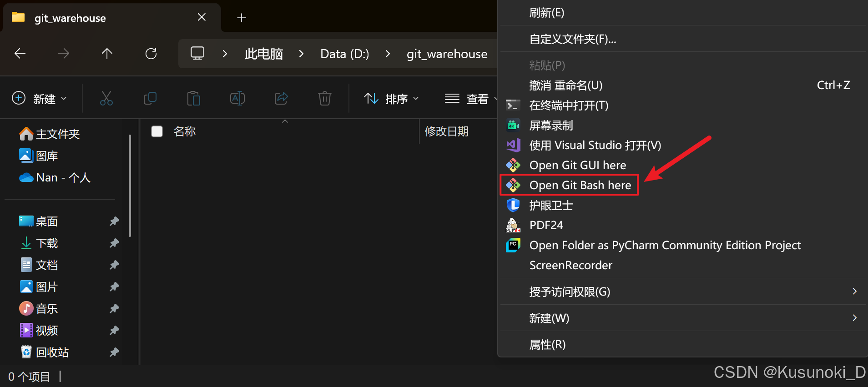Choose 属性(R) in context menu

(683, 345)
